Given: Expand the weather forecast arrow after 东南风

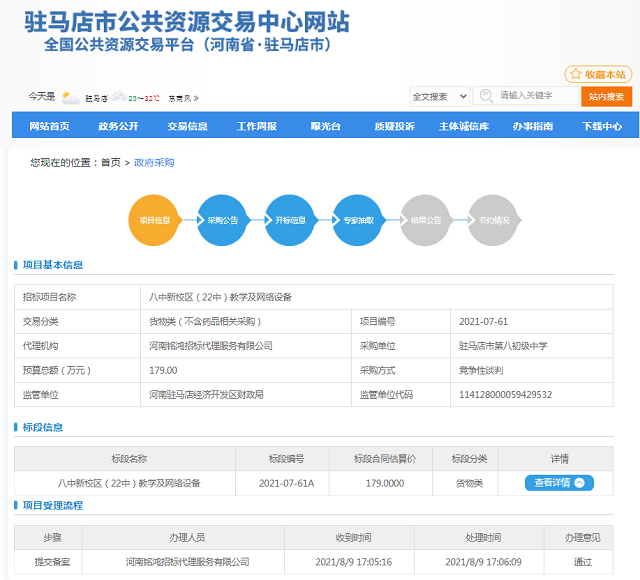Looking at the screenshot, I should click(x=196, y=98).
